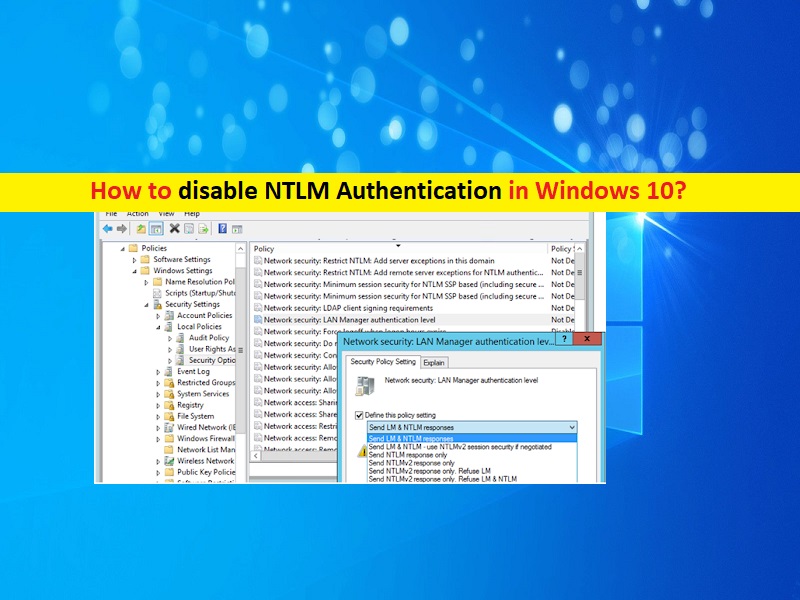The image size is (800, 600).
Task: Expand the Account Policies node
Action: tap(157, 316)
